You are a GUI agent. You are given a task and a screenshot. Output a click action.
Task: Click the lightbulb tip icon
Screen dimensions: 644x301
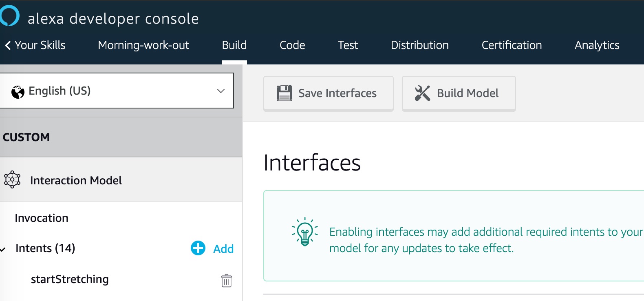(305, 232)
